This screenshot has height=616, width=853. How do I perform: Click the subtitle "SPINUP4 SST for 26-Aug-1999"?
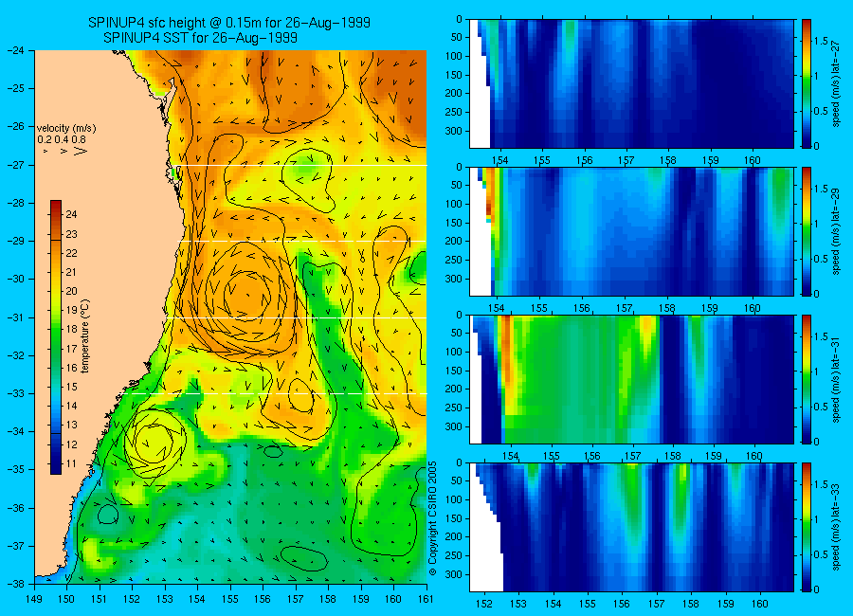200,38
